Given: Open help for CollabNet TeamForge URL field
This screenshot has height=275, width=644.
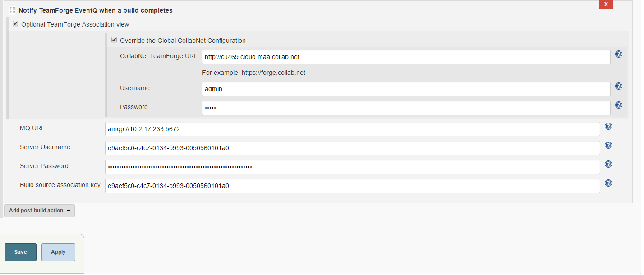Looking at the screenshot, I should pos(618,55).
